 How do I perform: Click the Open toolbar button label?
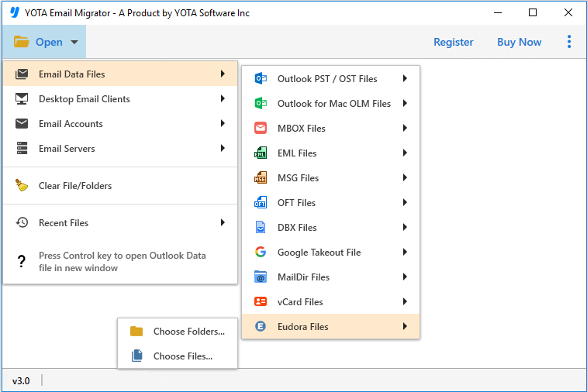[49, 42]
